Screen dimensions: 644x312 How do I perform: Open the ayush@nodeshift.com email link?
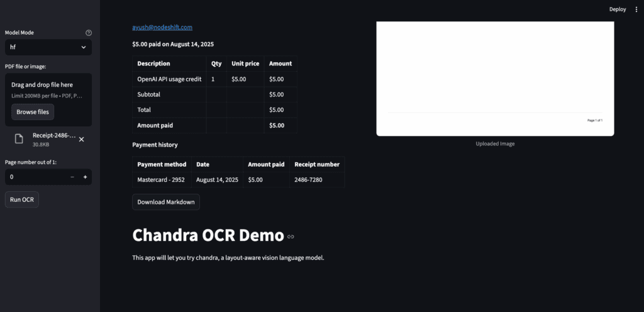162,27
